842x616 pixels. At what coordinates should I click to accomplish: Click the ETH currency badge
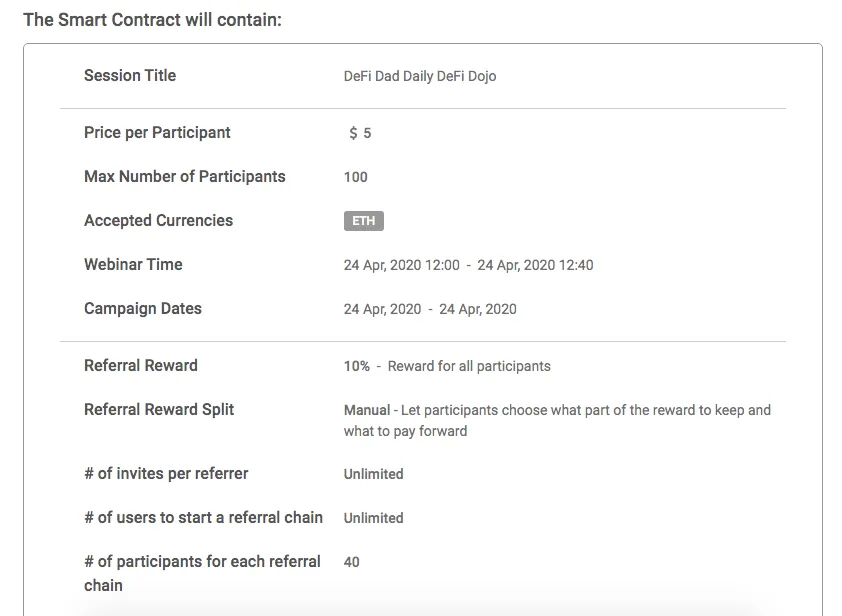[364, 221]
